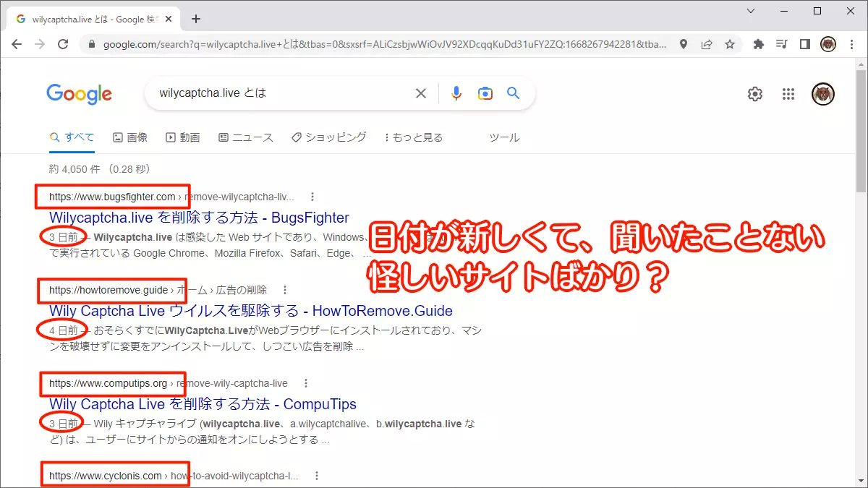Click the ツール button
The image size is (868, 488).
pyautogui.click(x=504, y=137)
